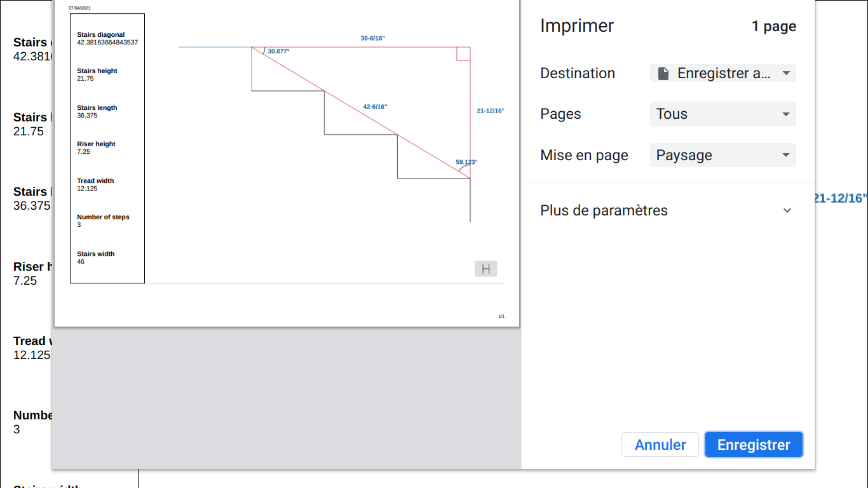Screen dimensions: 868x488
Task: Click the Imprimer dialog title
Action: click(x=577, y=26)
